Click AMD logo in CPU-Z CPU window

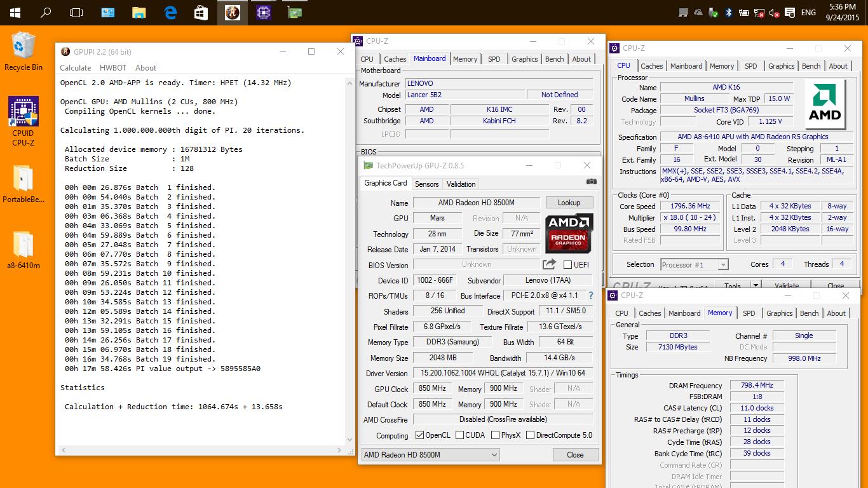tap(825, 104)
